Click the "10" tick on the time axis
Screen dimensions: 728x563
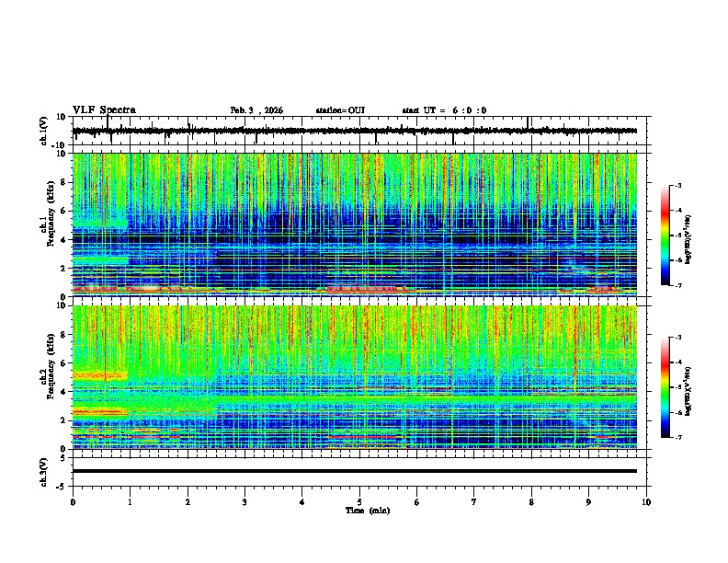pyautogui.click(x=646, y=502)
